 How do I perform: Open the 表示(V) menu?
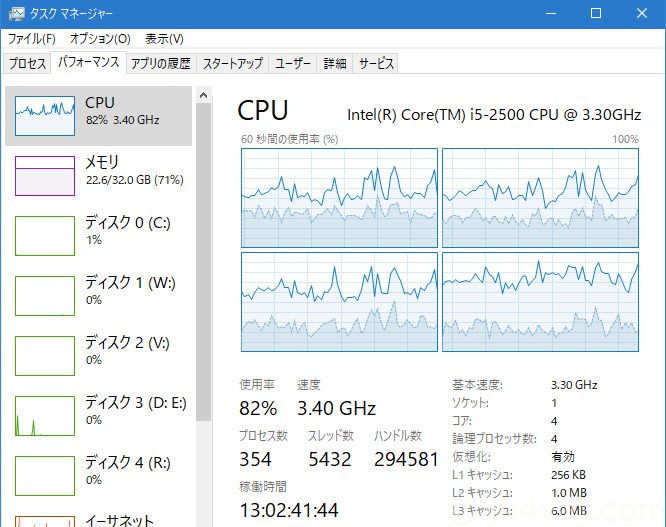point(164,39)
